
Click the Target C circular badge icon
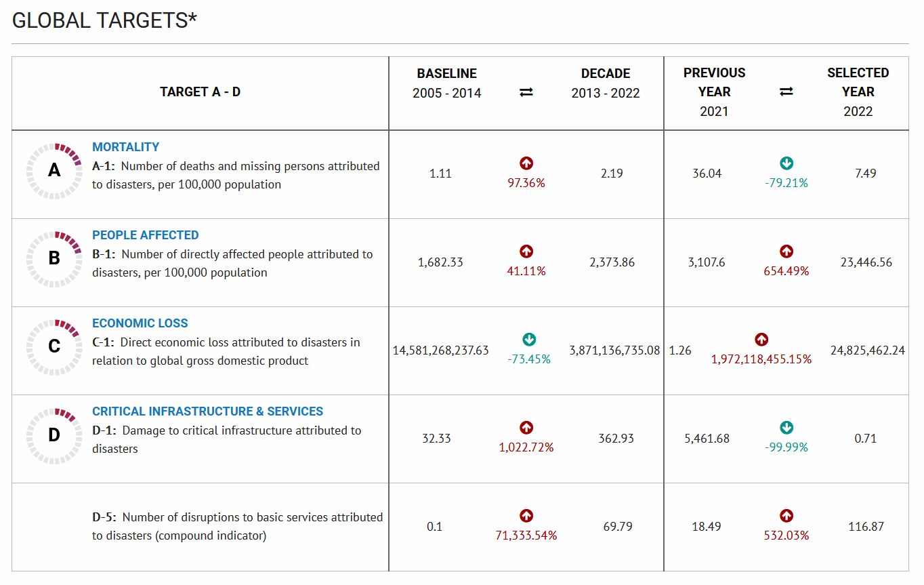pos(54,347)
